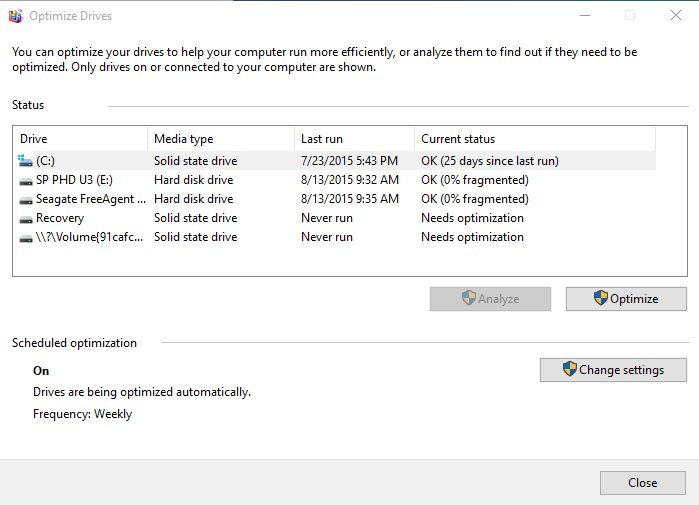Image resolution: width=699 pixels, height=505 pixels.
Task: Open Change settings for scheduled optimization
Action: tap(613, 370)
